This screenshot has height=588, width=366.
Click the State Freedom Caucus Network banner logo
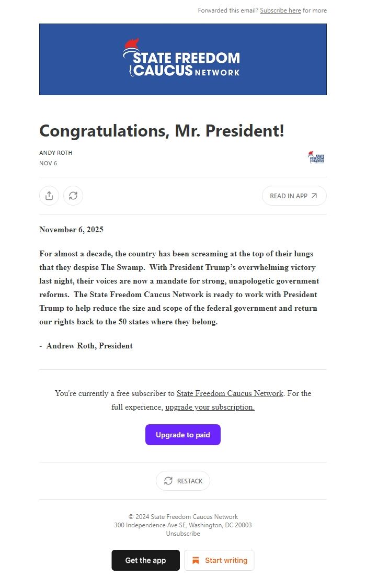tap(182, 59)
